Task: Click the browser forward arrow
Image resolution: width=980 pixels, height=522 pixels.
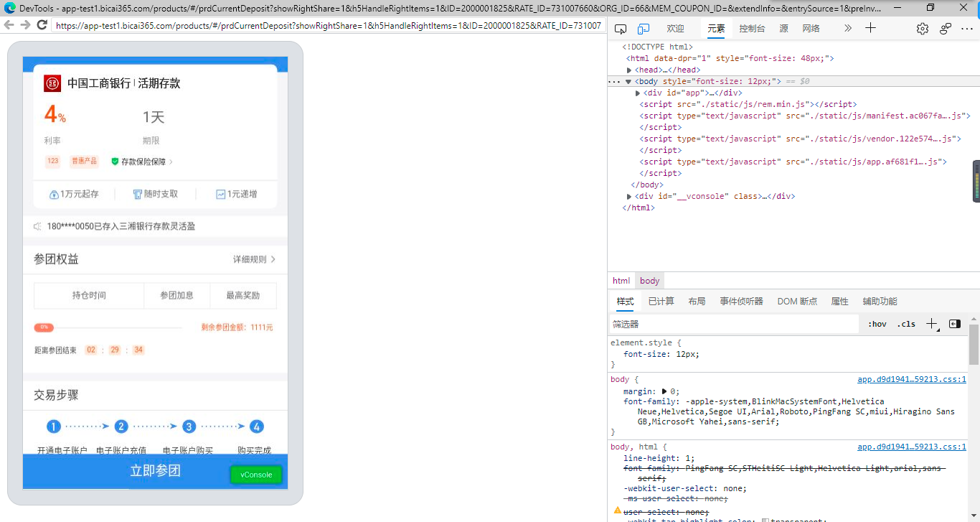Action: [25, 25]
